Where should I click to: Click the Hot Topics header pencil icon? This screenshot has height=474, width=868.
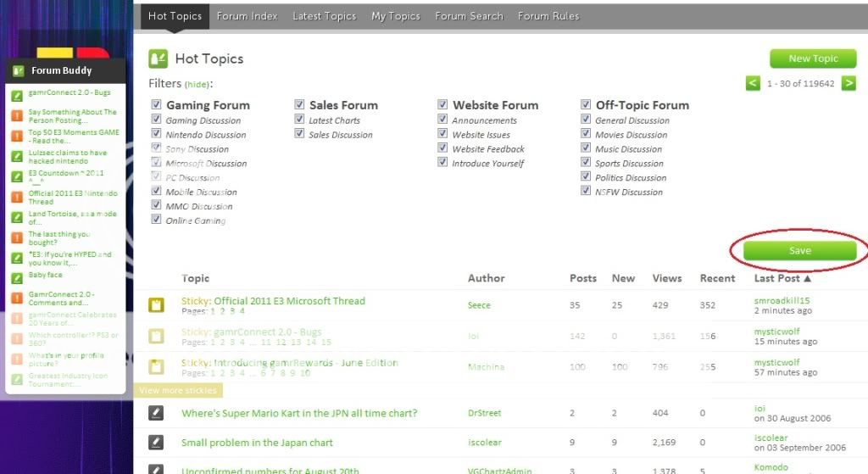pyautogui.click(x=158, y=59)
